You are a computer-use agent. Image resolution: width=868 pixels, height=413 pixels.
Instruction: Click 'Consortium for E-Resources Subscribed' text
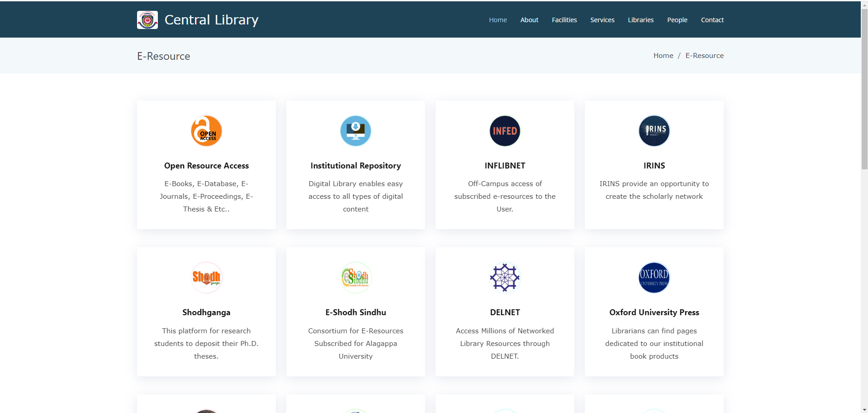[x=356, y=343]
